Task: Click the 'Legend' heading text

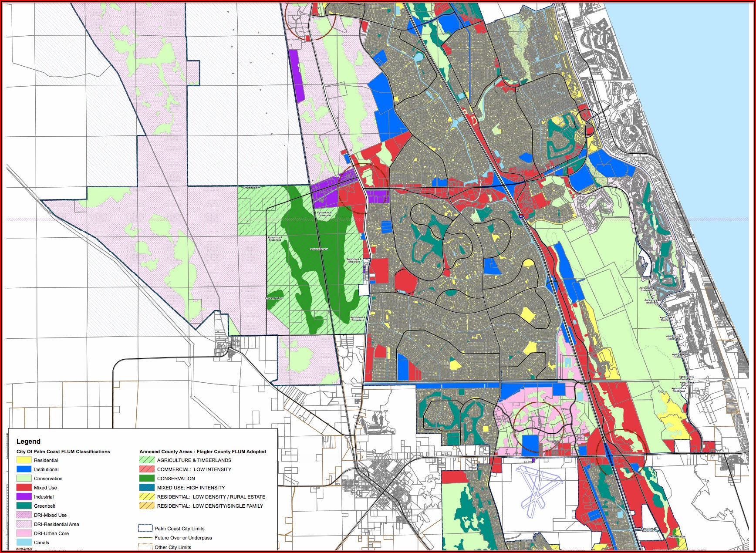Action: pyautogui.click(x=28, y=442)
